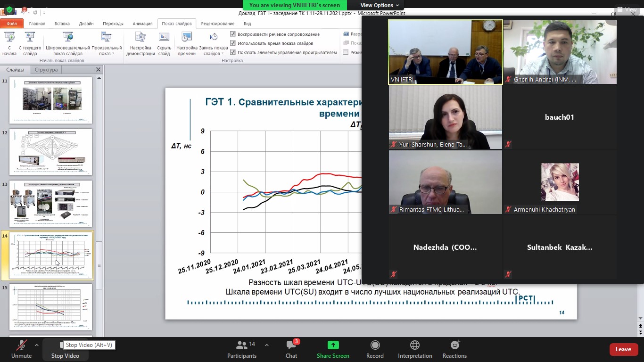Click the green Share Screen icon
Viewport: 644px width, 362px height.
pyautogui.click(x=333, y=345)
